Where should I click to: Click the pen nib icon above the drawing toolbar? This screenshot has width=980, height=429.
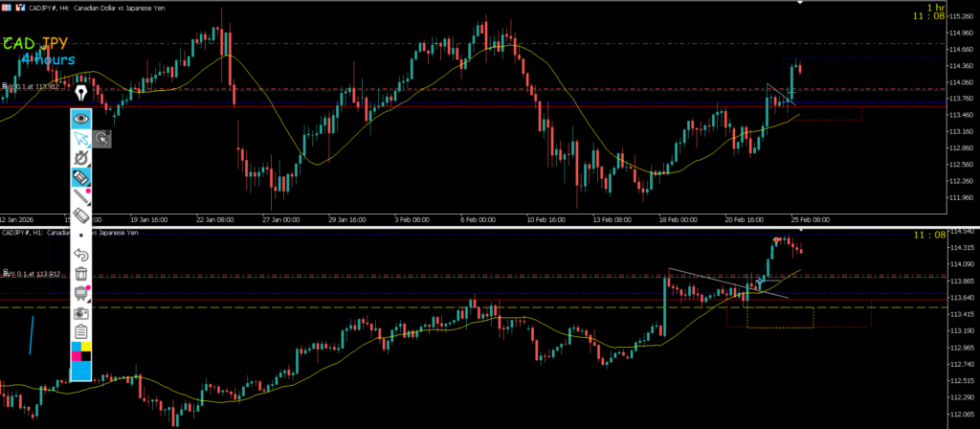point(81,95)
